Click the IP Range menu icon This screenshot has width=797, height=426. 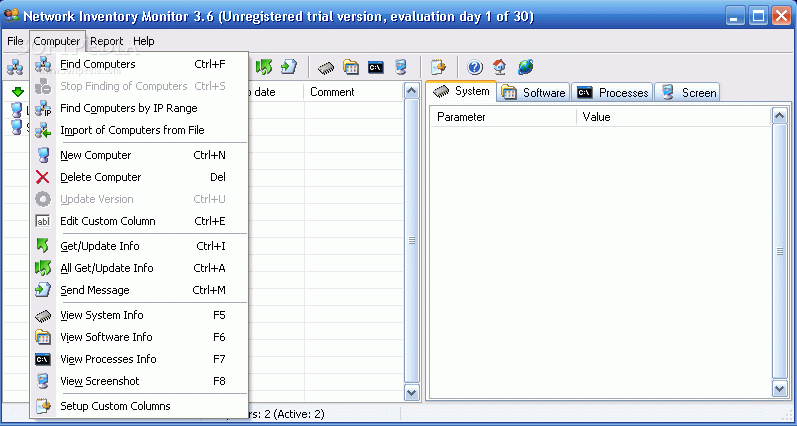(43, 108)
